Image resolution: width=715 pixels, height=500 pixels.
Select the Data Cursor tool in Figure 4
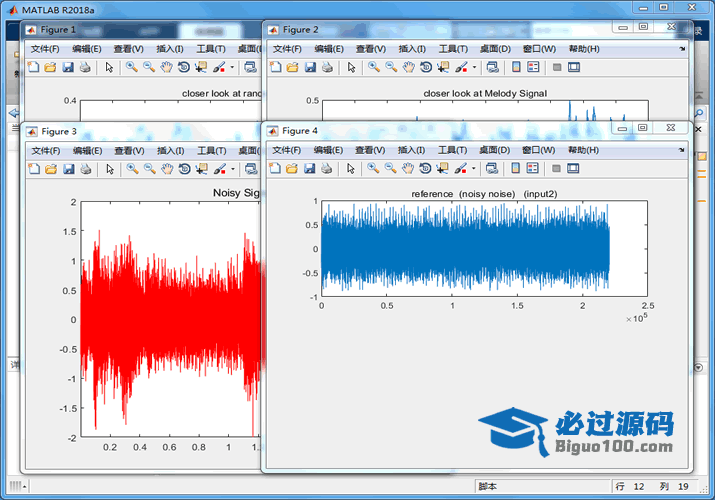tap(443, 169)
